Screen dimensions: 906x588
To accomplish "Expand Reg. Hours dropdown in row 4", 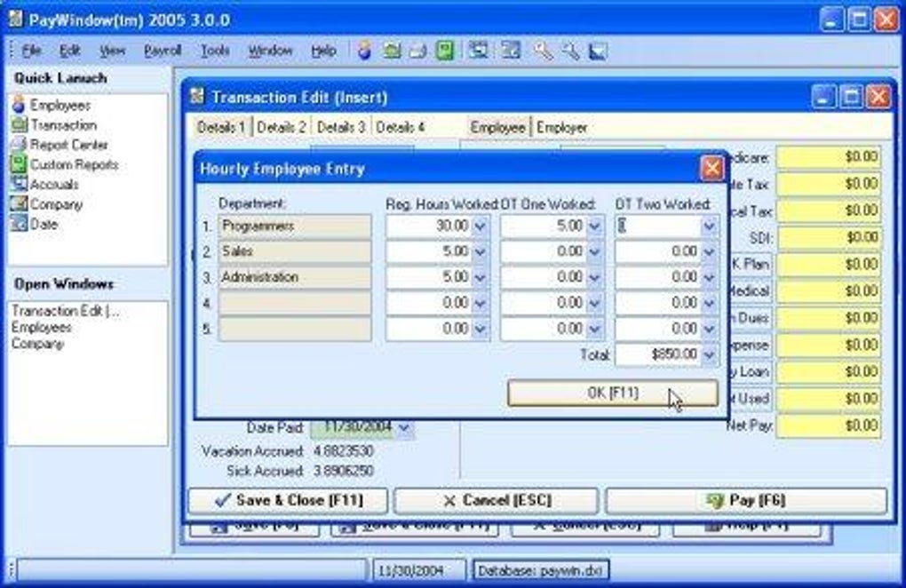I will click(481, 303).
